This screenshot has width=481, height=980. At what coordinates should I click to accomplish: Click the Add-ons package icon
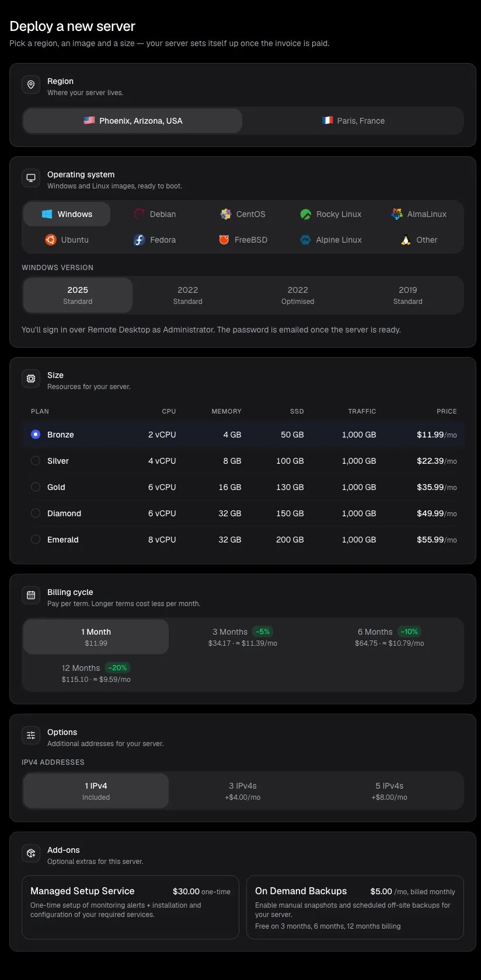tap(31, 853)
